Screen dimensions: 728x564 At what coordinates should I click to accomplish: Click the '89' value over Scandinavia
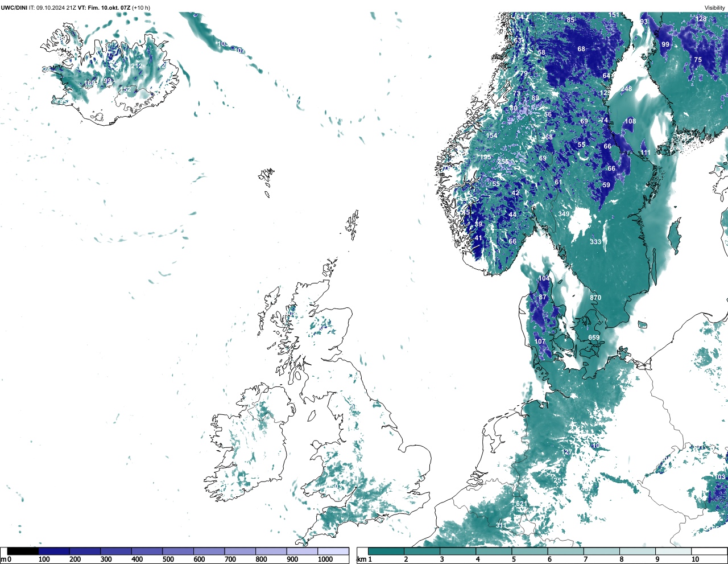click(x=535, y=98)
